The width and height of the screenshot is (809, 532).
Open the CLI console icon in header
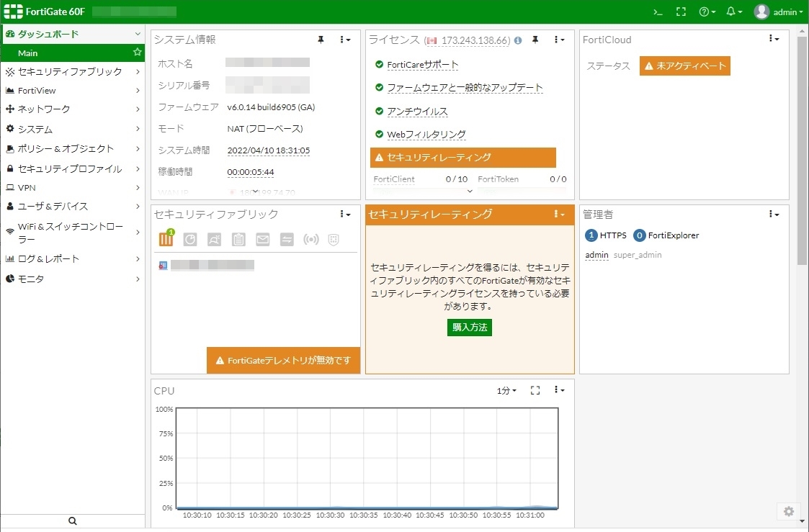point(658,12)
